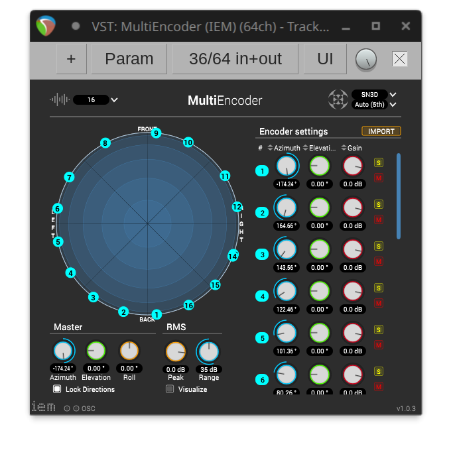Click the cyan encoder 5 color badge

[x=262, y=338]
